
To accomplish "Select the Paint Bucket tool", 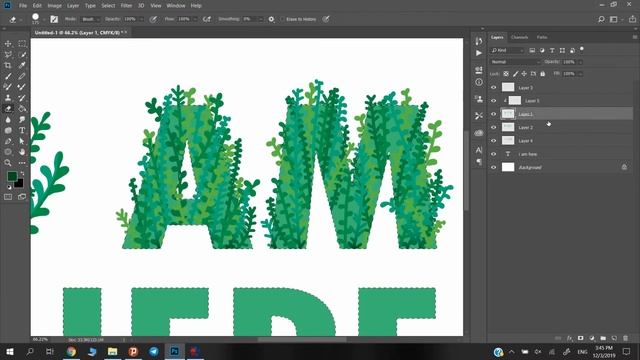I will pyautogui.click(x=22, y=109).
